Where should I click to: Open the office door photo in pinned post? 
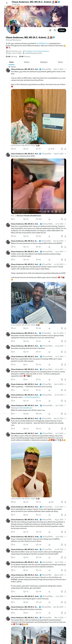pyautogui.click(x=39, y=116)
